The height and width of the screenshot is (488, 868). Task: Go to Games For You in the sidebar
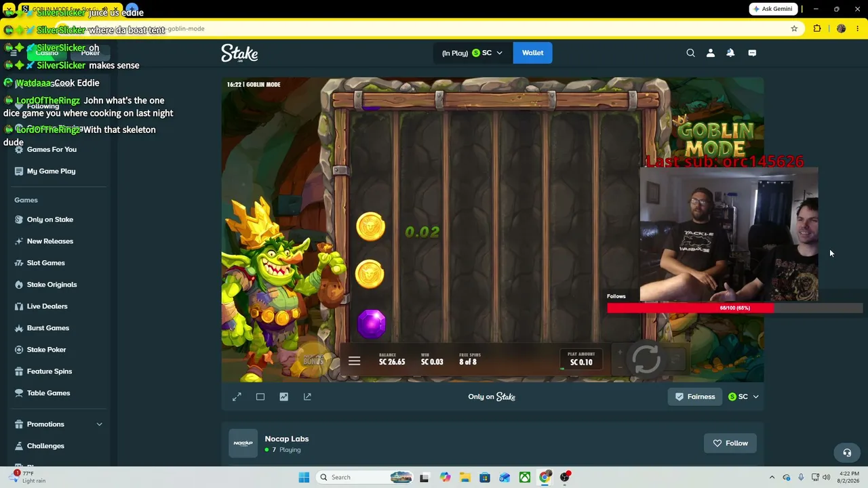pyautogui.click(x=52, y=150)
